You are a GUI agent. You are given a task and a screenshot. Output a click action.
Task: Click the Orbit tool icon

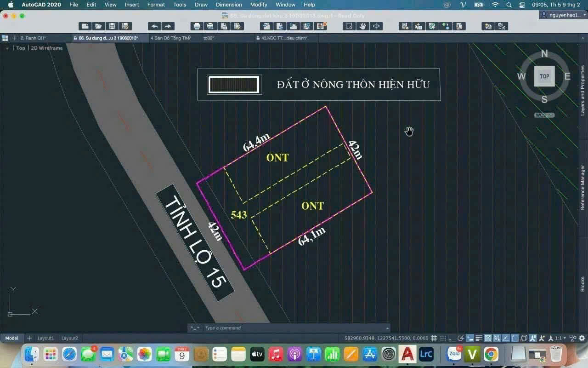[x=376, y=26]
